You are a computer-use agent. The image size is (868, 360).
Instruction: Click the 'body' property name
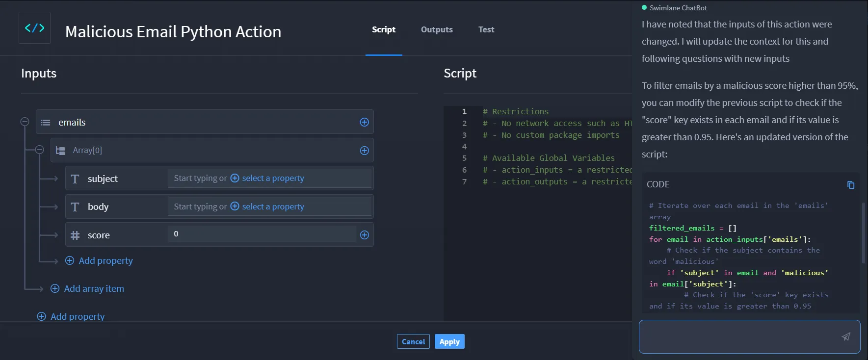(x=98, y=206)
